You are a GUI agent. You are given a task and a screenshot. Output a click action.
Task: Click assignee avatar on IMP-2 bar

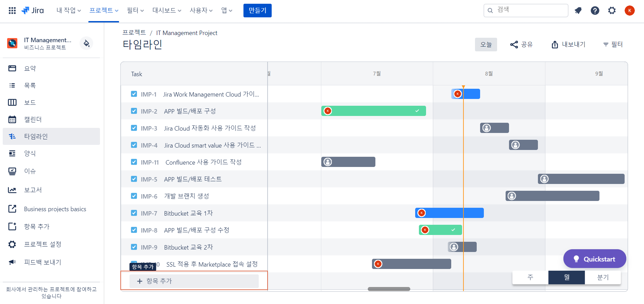pyautogui.click(x=328, y=111)
